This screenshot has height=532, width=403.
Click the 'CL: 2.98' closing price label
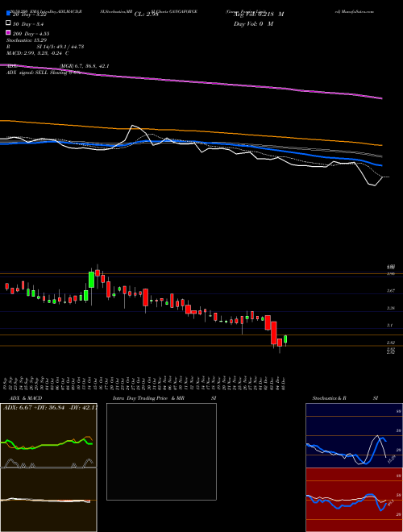[146, 15]
